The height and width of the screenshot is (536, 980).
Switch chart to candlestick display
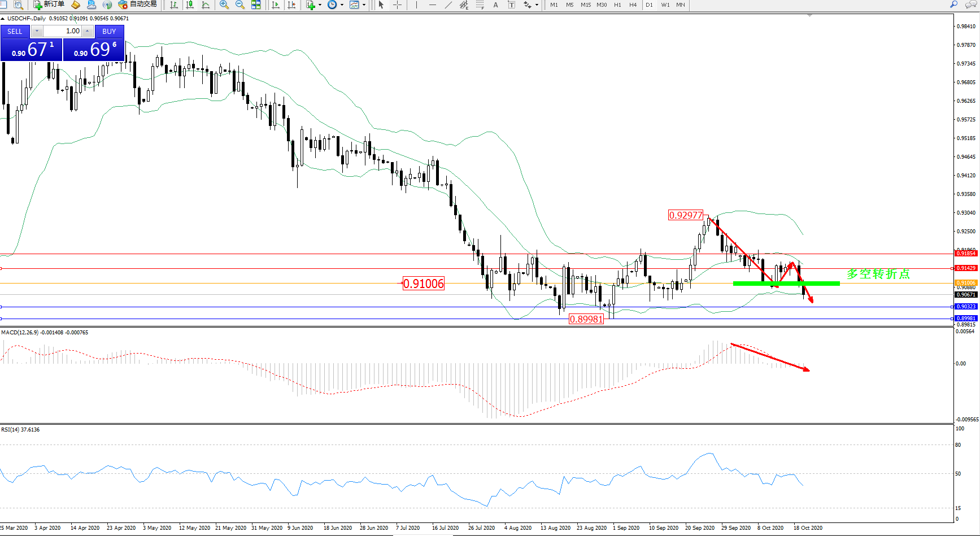(x=190, y=5)
